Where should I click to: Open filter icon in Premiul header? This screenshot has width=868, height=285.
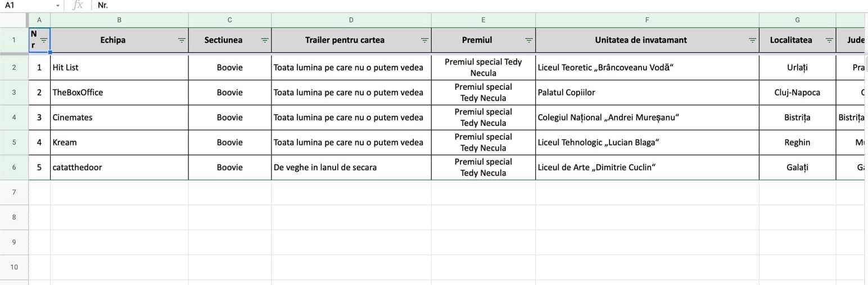point(529,40)
